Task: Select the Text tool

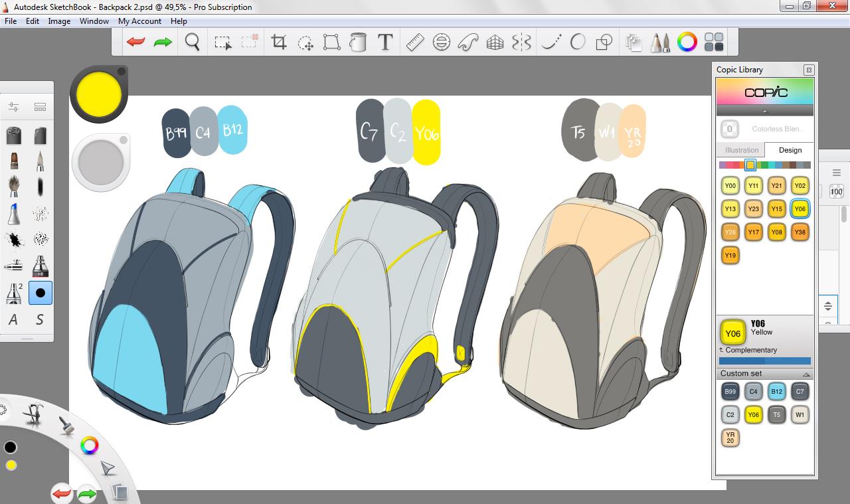Action: click(x=384, y=42)
